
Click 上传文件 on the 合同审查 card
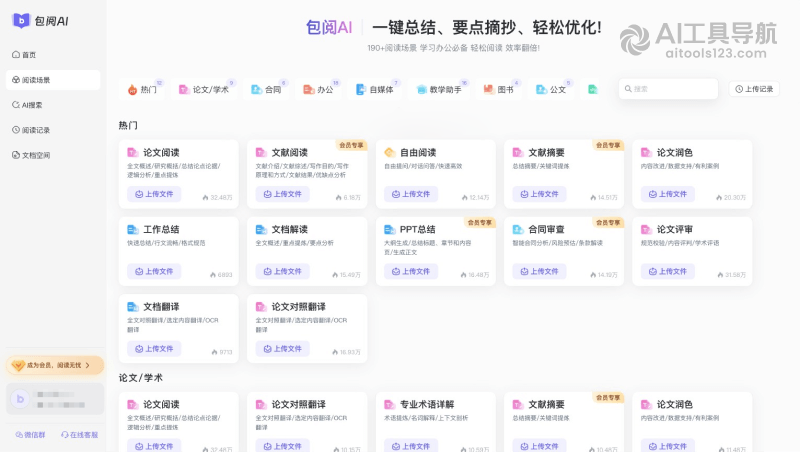pyautogui.click(x=539, y=271)
